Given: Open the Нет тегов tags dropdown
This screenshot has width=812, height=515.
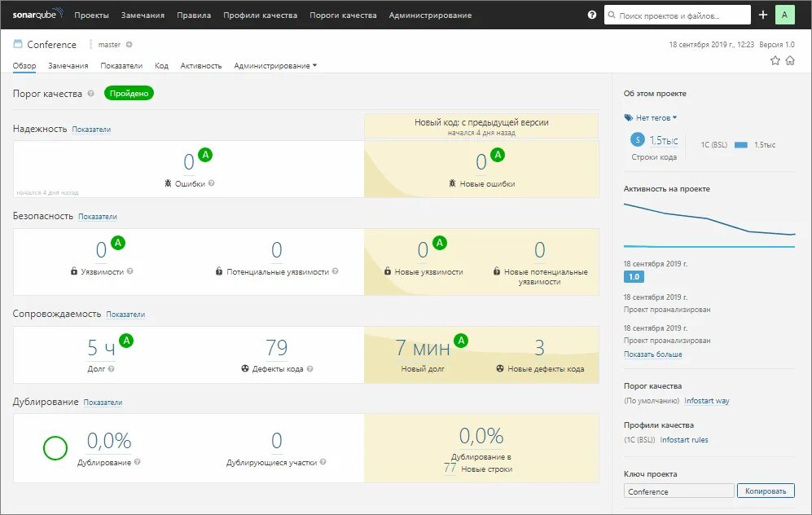Looking at the screenshot, I should pyautogui.click(x=651, y=118).
